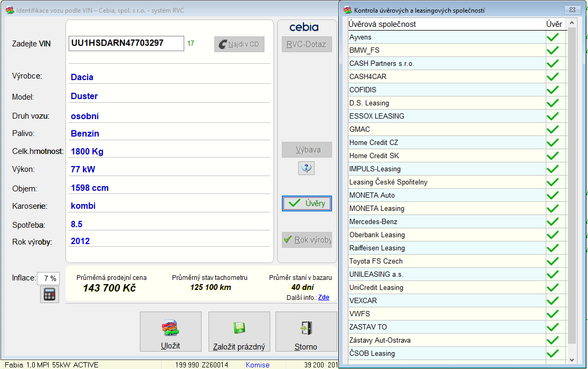Image resolution: width=588 pixels, height=369 pixels.
Task: Click the Najdi v CD button
Action: [239, 44]
